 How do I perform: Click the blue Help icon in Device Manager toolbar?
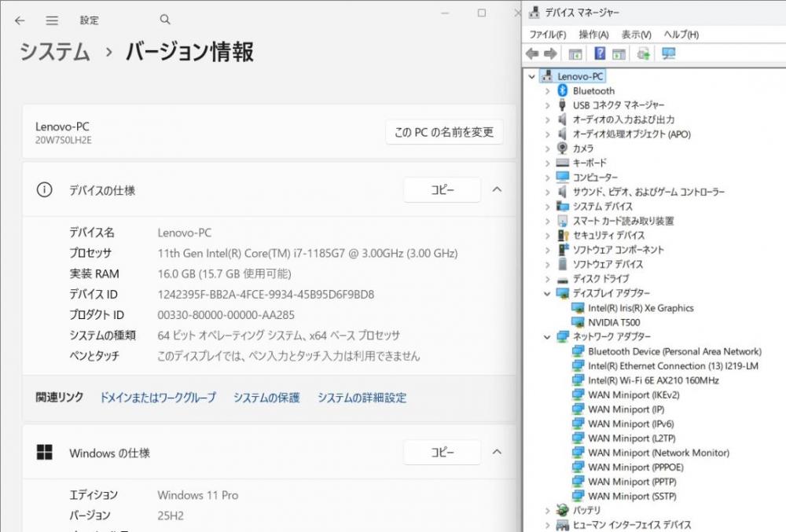tap(600, 53)
